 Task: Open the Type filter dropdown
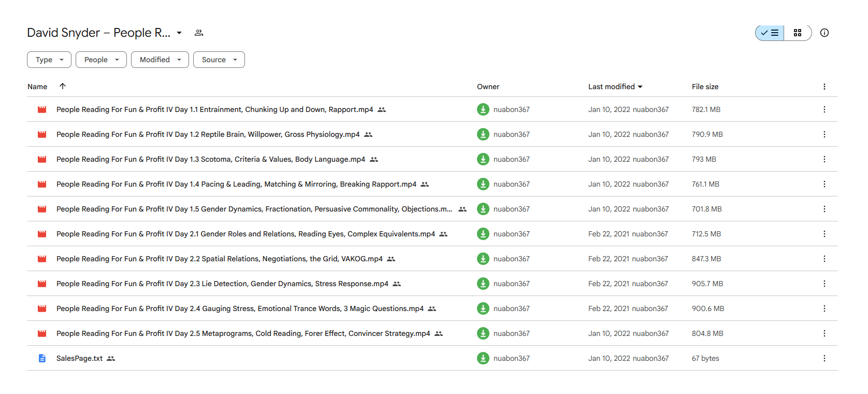(x=49, y=60)
